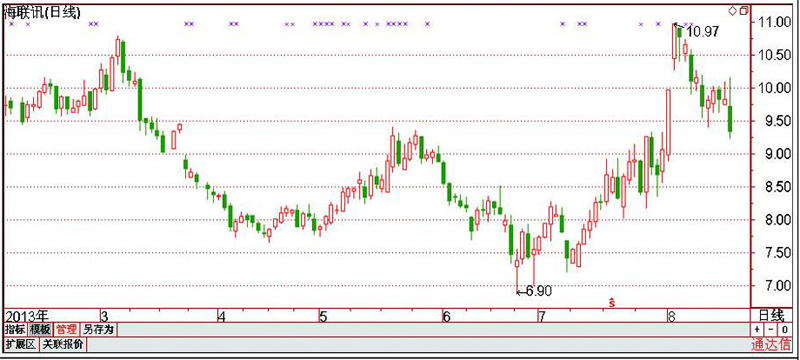Click the month 8 label on date axis
Image resolution: width=800 pixels, height=360 pixels.
[x=671, y=316]
